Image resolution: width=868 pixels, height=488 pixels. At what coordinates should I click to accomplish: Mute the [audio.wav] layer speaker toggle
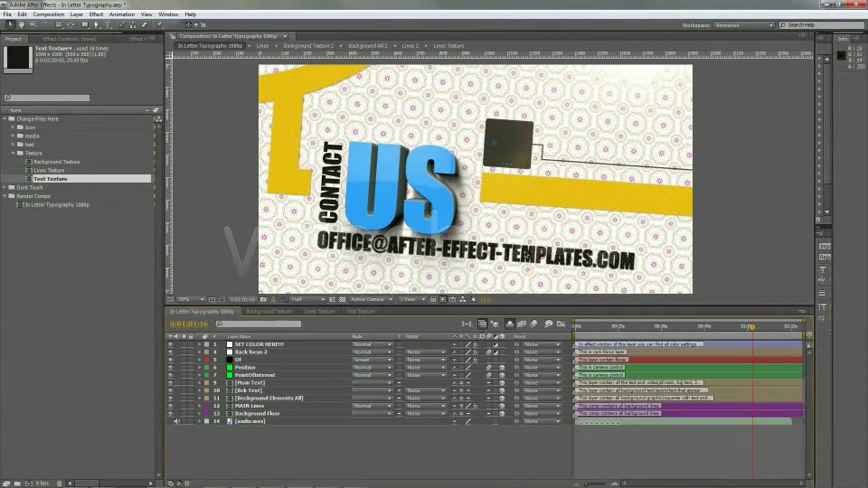pos(177,421)
